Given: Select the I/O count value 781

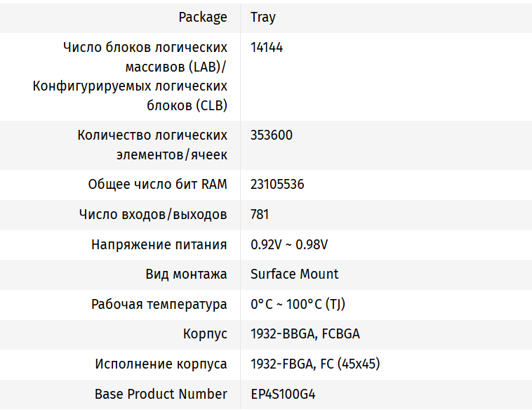Looking at the screenshot, I should tap(260, 215).
